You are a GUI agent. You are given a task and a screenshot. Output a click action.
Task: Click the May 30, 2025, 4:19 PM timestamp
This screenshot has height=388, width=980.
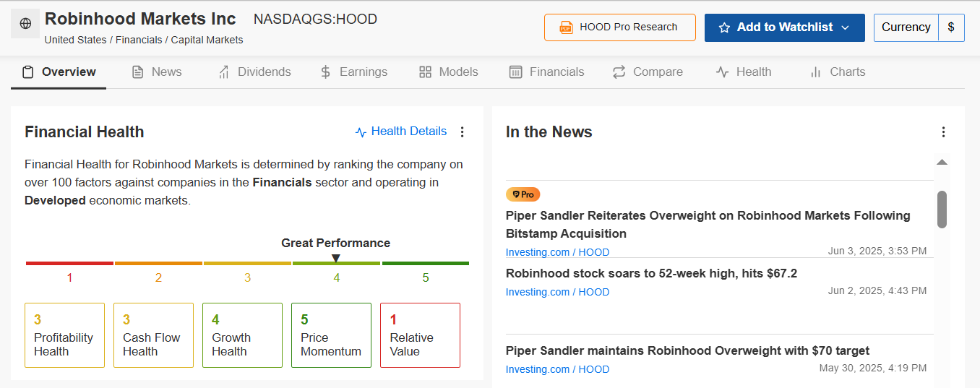coord(873,368)
